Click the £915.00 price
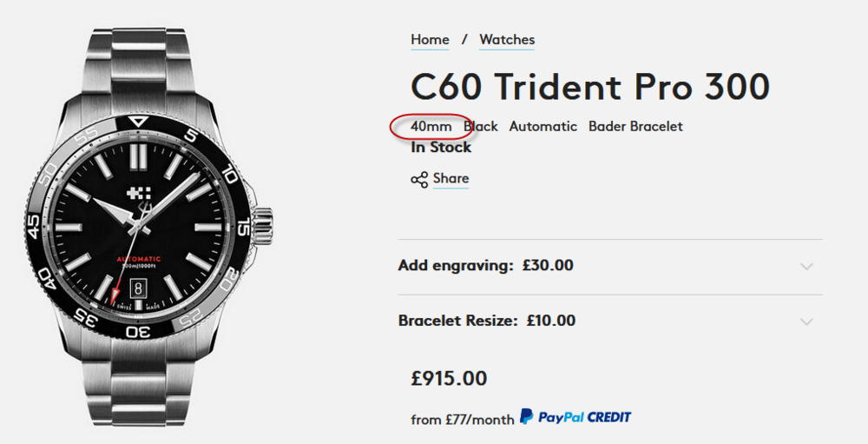This screenshot has width=868, height=444. coord(449,379)
